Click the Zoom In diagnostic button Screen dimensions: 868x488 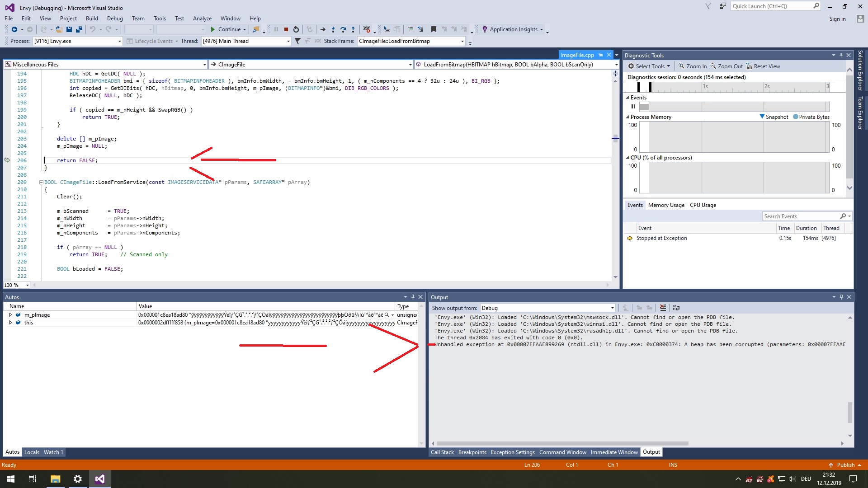click(692, 66)
